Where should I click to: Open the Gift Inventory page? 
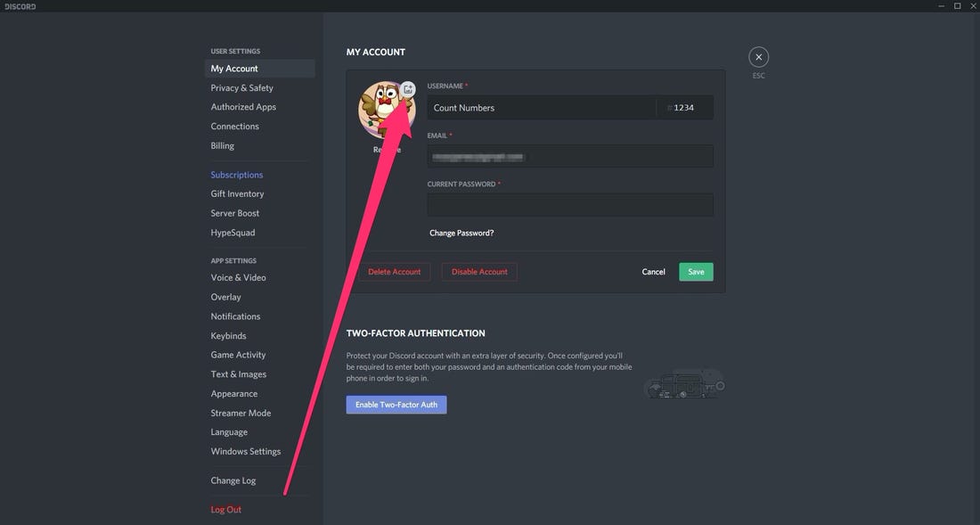(237, 193)
